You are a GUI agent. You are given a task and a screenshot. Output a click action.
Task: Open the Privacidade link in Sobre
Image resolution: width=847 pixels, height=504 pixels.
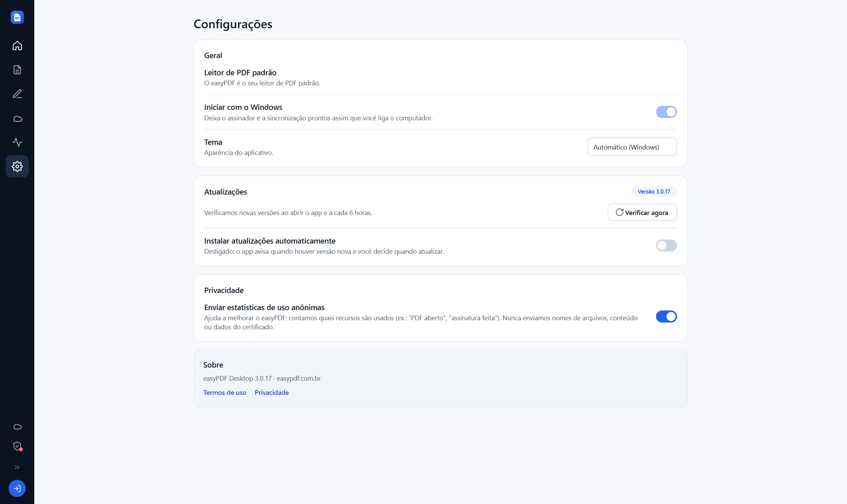coord(272,392)
